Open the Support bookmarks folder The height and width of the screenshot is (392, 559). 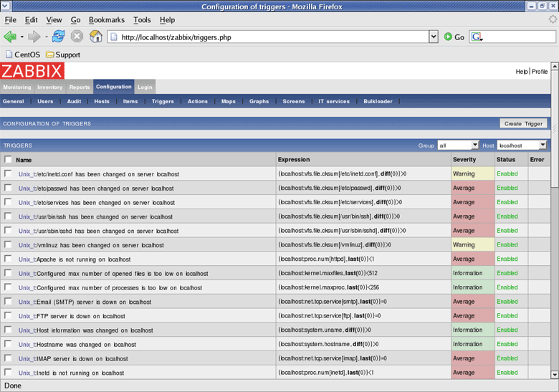[63, 54]
